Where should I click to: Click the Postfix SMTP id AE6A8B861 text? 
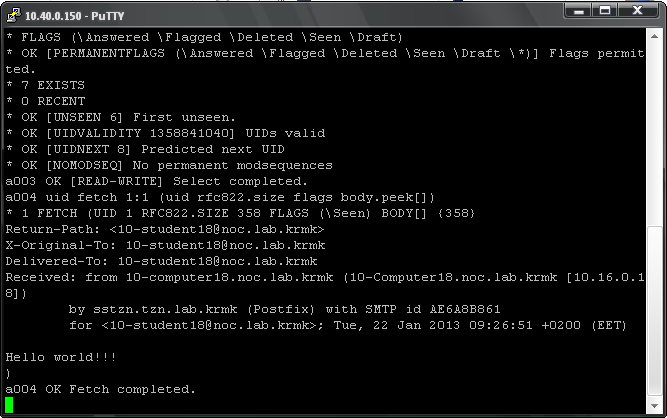click(373, 309)
